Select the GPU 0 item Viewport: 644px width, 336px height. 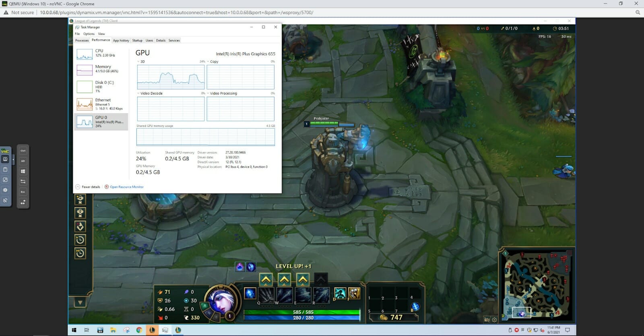pyautogui.click(x=101, y=122)
